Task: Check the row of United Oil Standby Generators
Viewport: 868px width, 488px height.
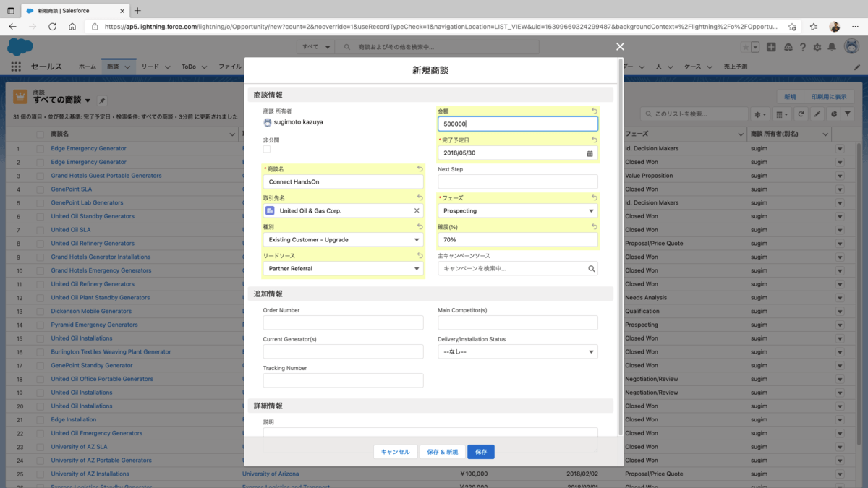Action: click(x=41, y=216)
